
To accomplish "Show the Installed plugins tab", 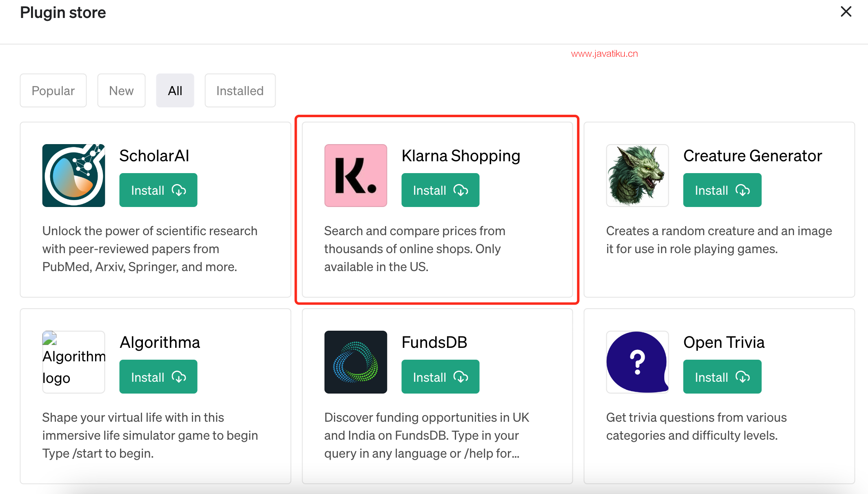I will [x=240, y=91].
